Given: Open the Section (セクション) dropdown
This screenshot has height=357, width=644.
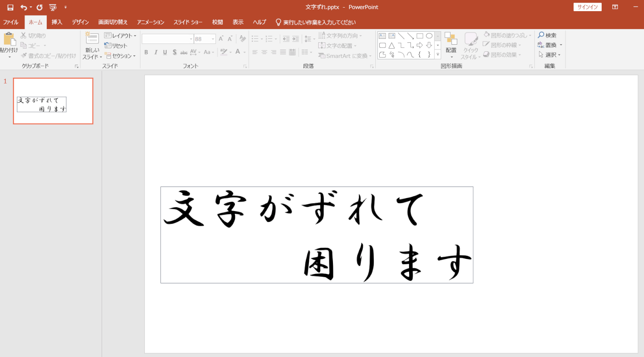Looking at the screenshot, I should [x=120, y=56].
